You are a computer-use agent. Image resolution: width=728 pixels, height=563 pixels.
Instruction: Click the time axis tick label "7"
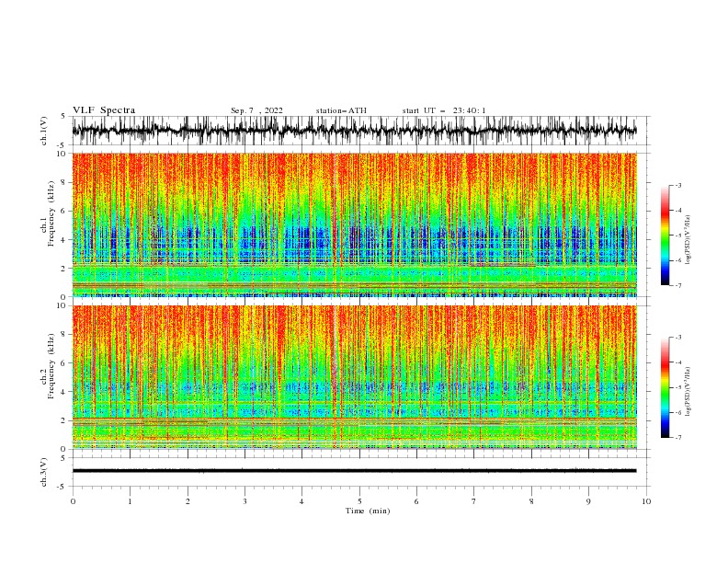coord(474,501)
